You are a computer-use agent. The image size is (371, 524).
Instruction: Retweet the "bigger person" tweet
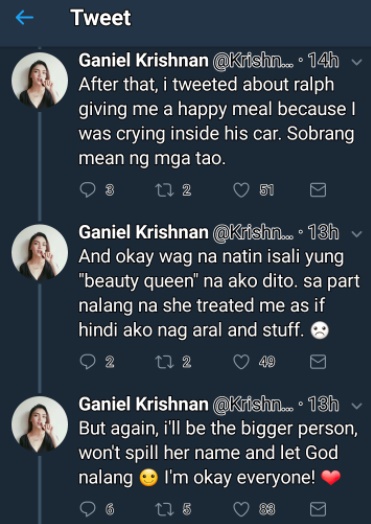[164, 509]
